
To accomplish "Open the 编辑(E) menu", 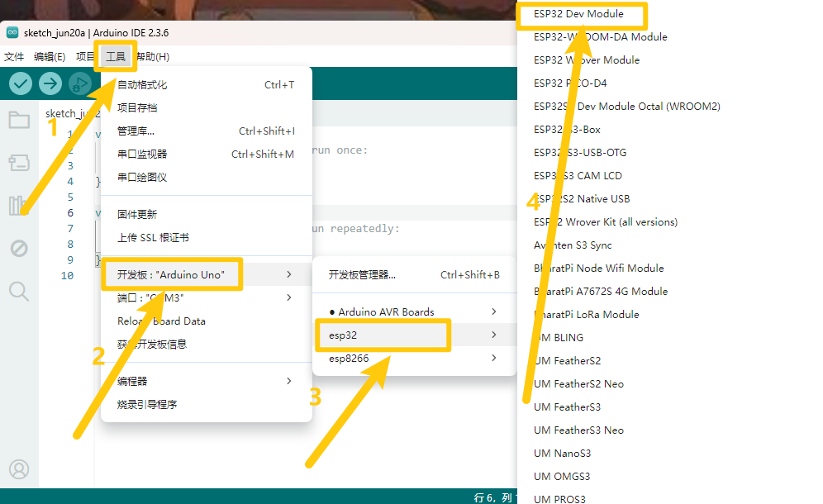I will coord(50,57).
